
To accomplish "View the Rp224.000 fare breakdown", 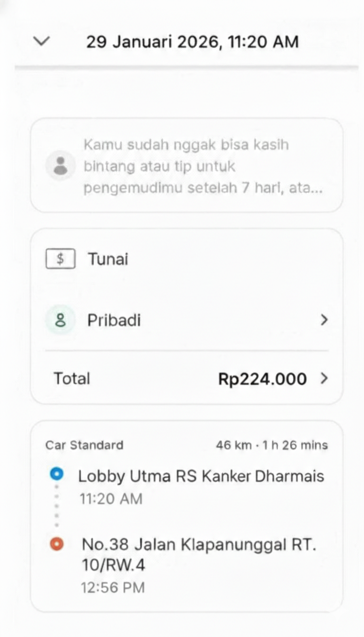I will click(262, 379).
